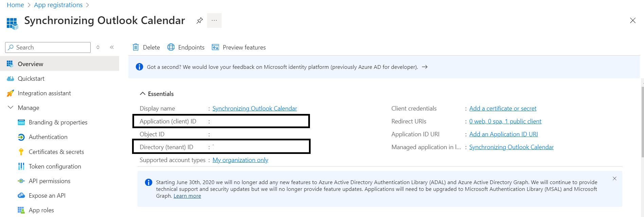Open the Redirect URIs link

coord(505,121)
